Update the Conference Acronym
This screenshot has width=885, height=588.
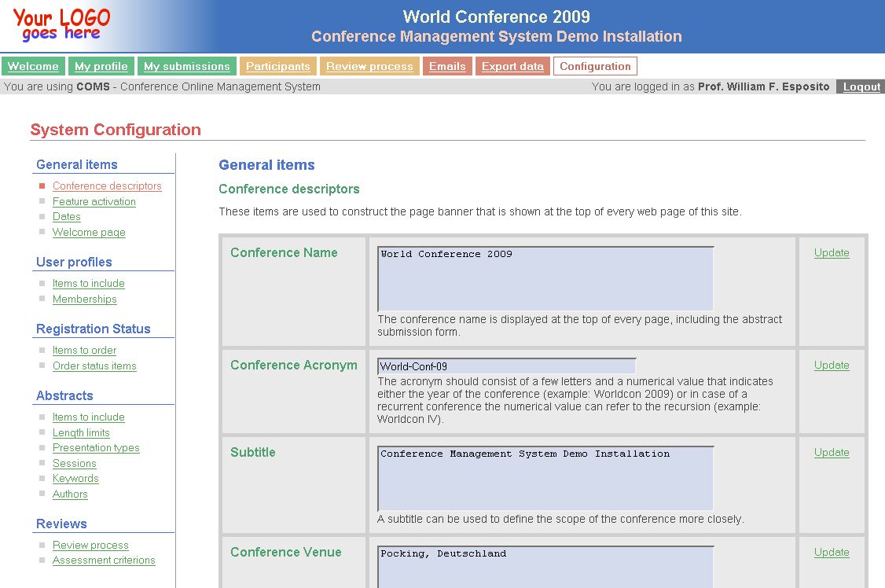coord(832,365)
